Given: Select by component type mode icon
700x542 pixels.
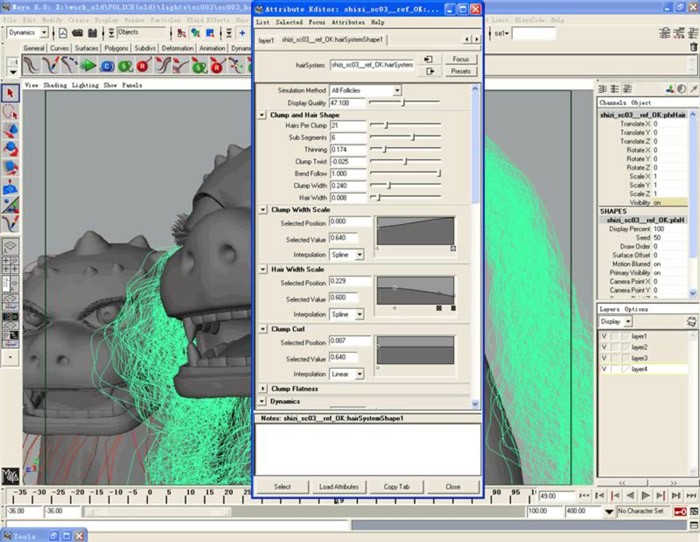Looking at the screenshot, I should click(210, 33).
